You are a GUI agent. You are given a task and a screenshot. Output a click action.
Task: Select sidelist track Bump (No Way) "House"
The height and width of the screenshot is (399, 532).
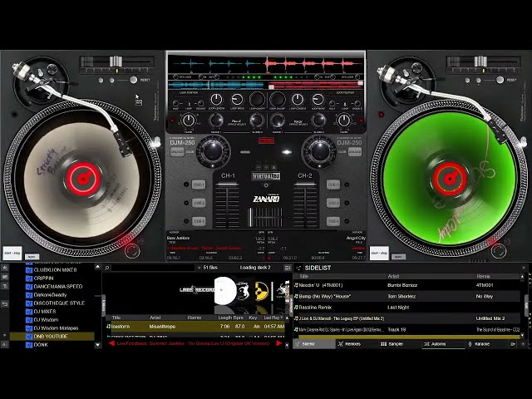tap(406, 296)
